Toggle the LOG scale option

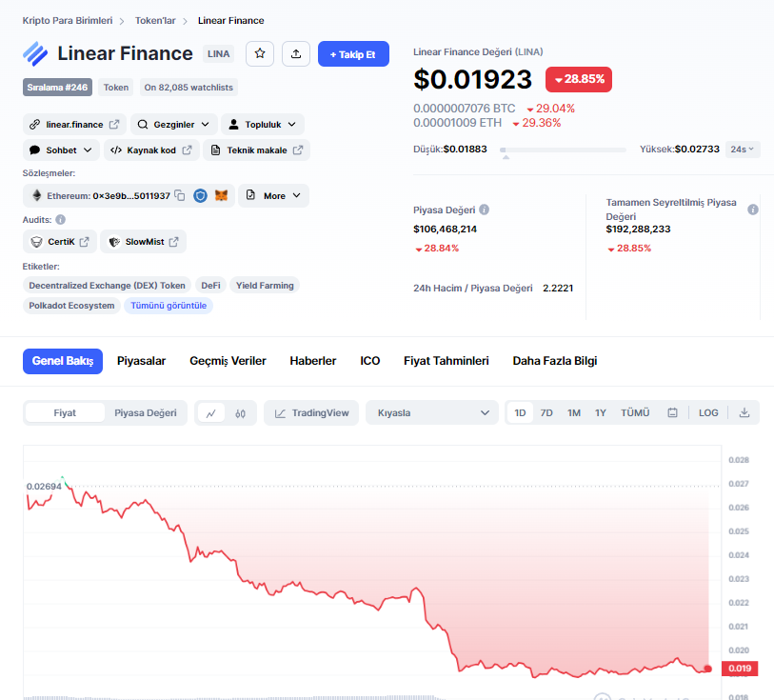tap(708, 413)
